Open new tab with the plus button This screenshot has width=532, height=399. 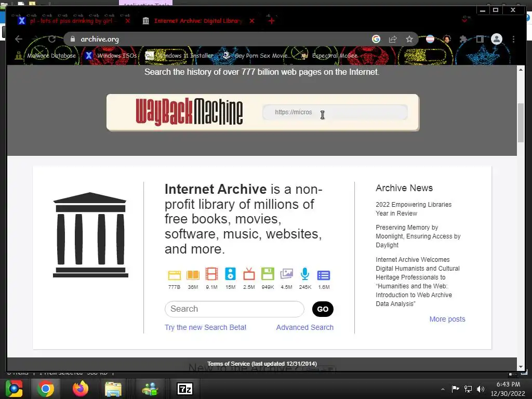point(271,21)
